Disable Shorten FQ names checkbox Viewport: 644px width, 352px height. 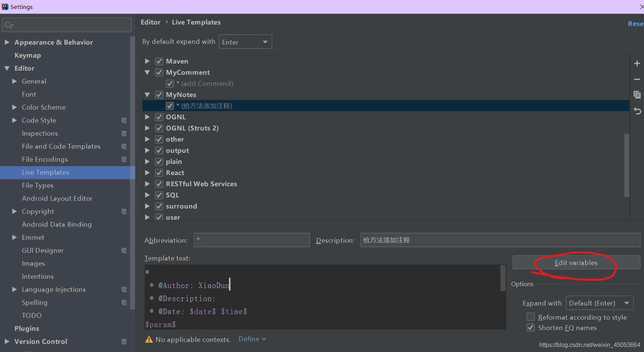531,328
